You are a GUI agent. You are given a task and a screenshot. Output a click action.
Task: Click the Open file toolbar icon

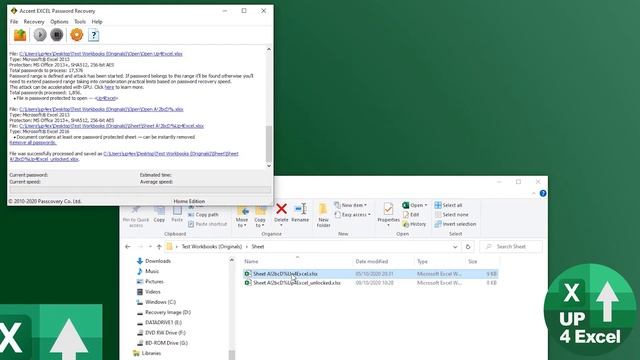[x=20, y=35]
